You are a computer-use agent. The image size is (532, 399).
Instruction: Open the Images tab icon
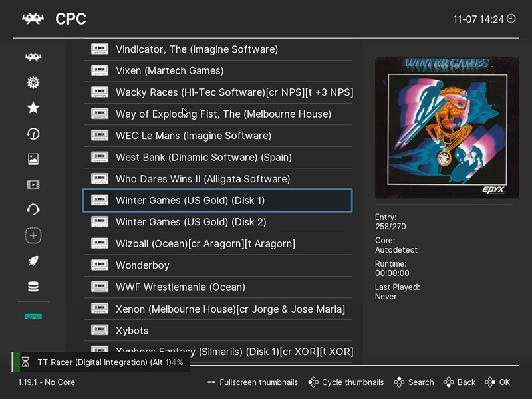pyautogui.click(x=33, y=159)
